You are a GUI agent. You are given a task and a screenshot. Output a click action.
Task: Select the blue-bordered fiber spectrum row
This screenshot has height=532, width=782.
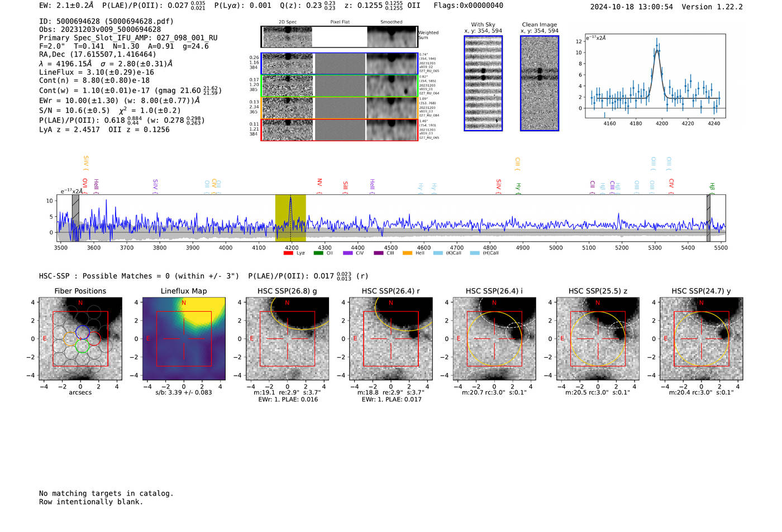coord(340,64)
